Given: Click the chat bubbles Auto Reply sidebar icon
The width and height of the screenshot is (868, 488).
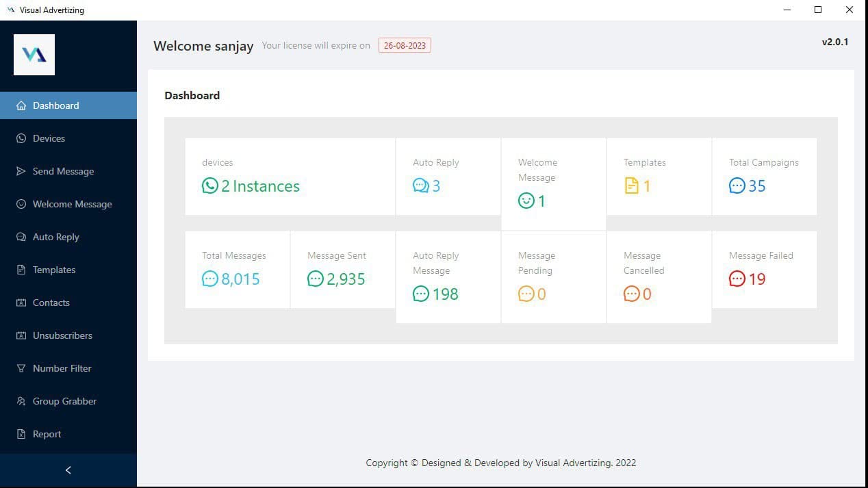Looking at the screenshot, I should coord(21,237).
